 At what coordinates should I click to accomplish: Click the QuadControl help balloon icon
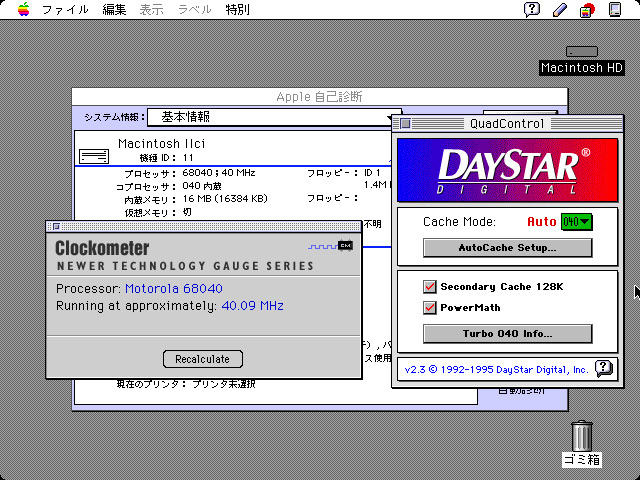pos(604,369)
